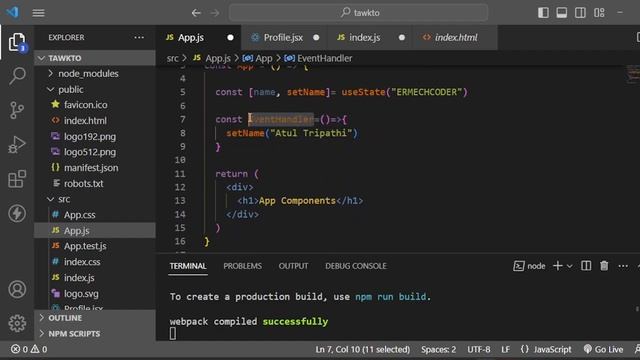
Task: Kill terminal with the trash icon
Action: point(604,266)
